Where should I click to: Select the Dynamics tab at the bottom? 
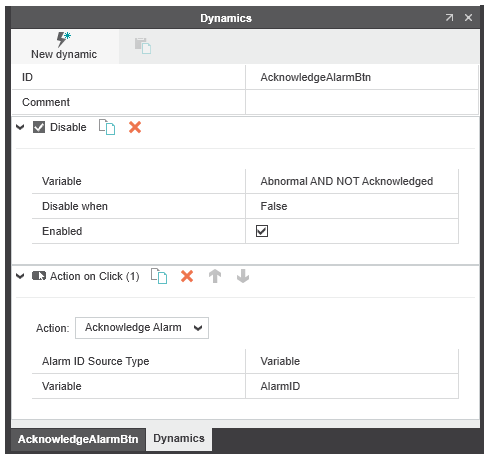179,439
